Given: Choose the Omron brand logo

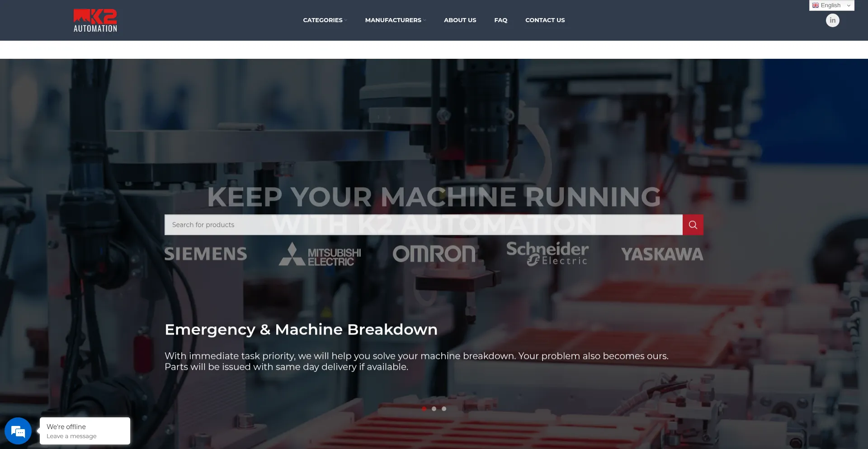Looking at the screenshot, I should click(x=434, y=254).
